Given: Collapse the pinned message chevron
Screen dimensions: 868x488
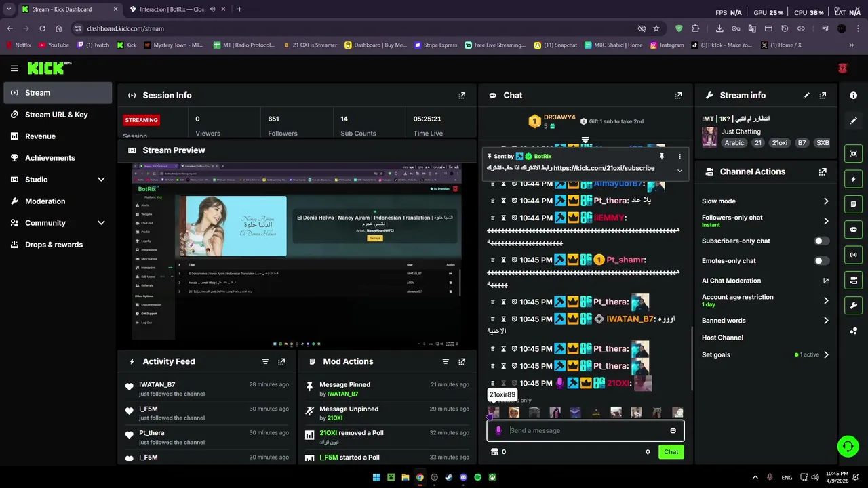Looking at the screenshot, I should click(679, 170).
